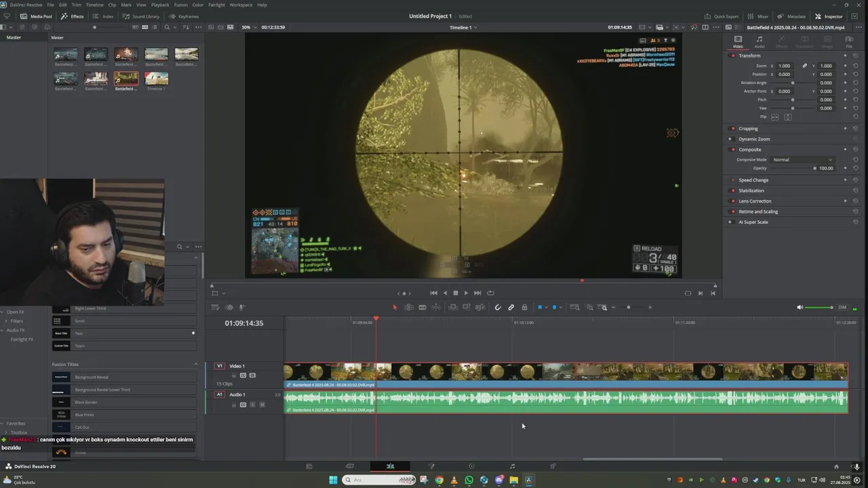The width and height of the screenshot is (868, 488).
Task: Solo the Audio 1 track with S button
Action: click(x=252, y=405)
